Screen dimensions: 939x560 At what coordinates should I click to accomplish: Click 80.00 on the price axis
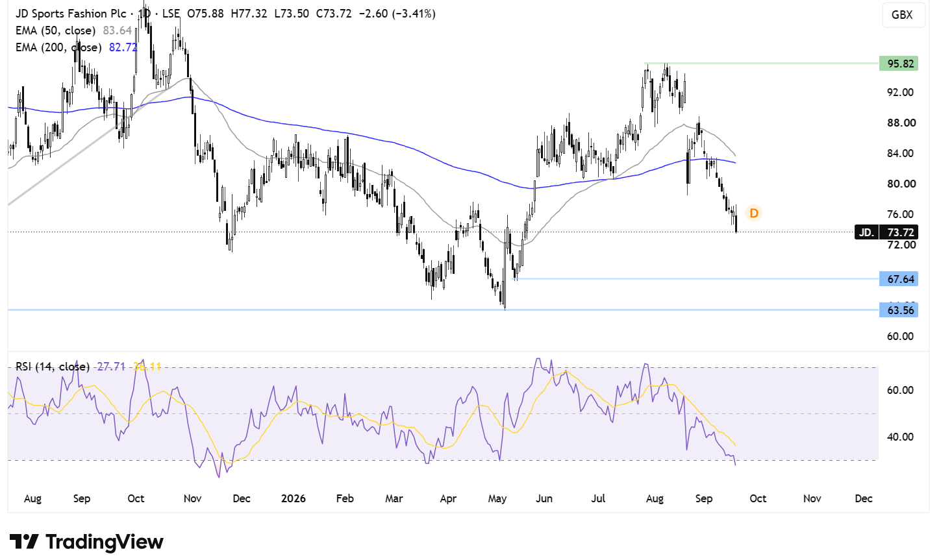click(901, 184)
